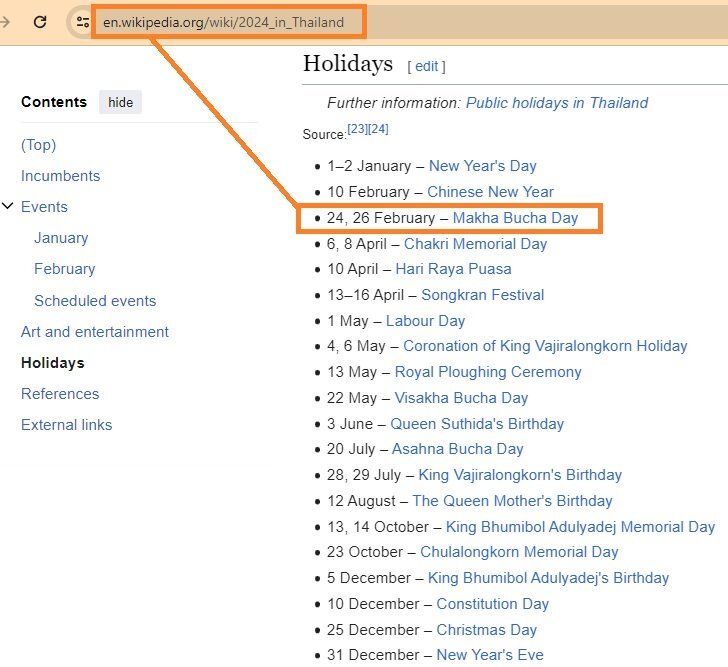Screen dimensions: 728x667
Task: Select Scheduled events in contents
Action: pos(95,301)
